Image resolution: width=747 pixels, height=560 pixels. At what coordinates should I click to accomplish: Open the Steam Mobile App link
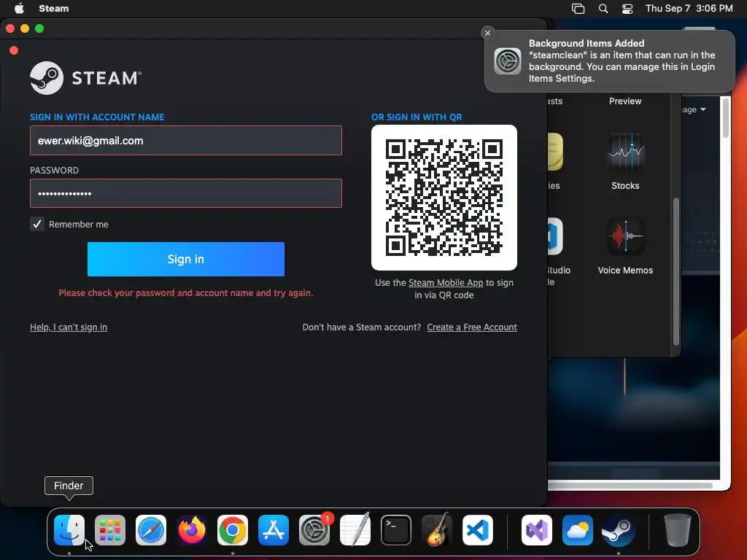(446, 283)
